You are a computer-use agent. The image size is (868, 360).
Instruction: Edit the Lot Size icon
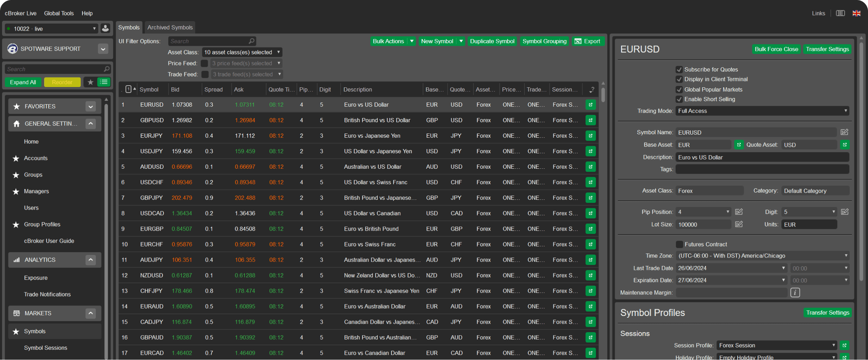tap(739, 224)
